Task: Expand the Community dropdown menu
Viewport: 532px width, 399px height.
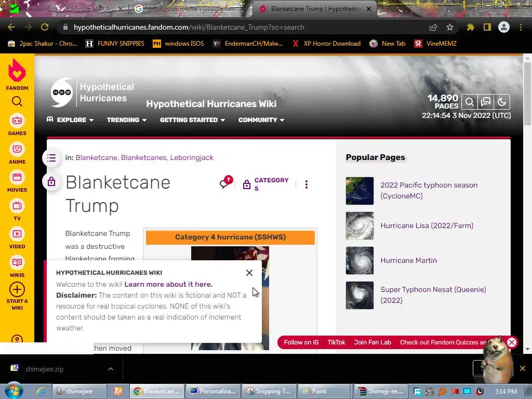Action: (x=261, y=120)
